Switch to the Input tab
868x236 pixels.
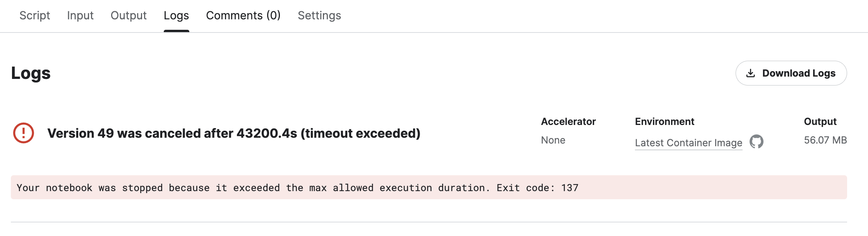(x=80, y=15)
